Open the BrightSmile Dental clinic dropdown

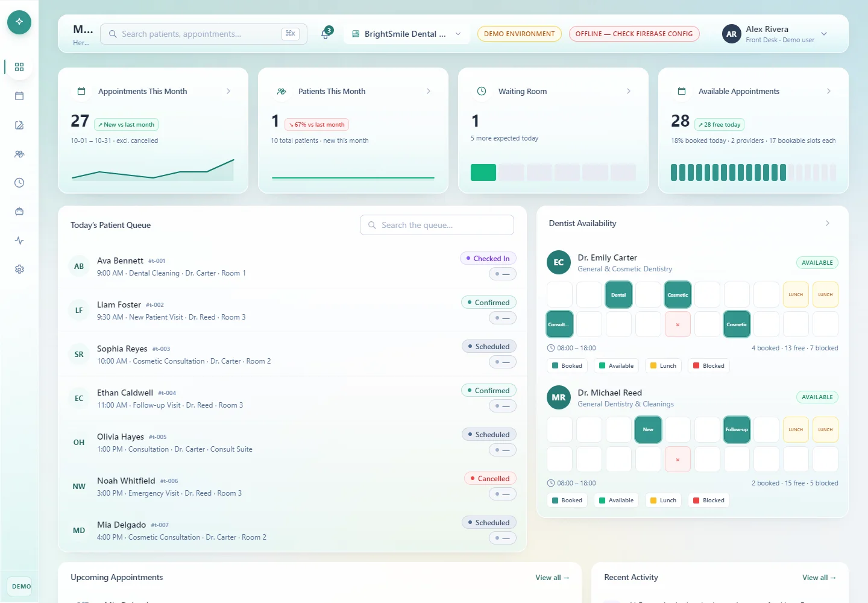point(407,34)
